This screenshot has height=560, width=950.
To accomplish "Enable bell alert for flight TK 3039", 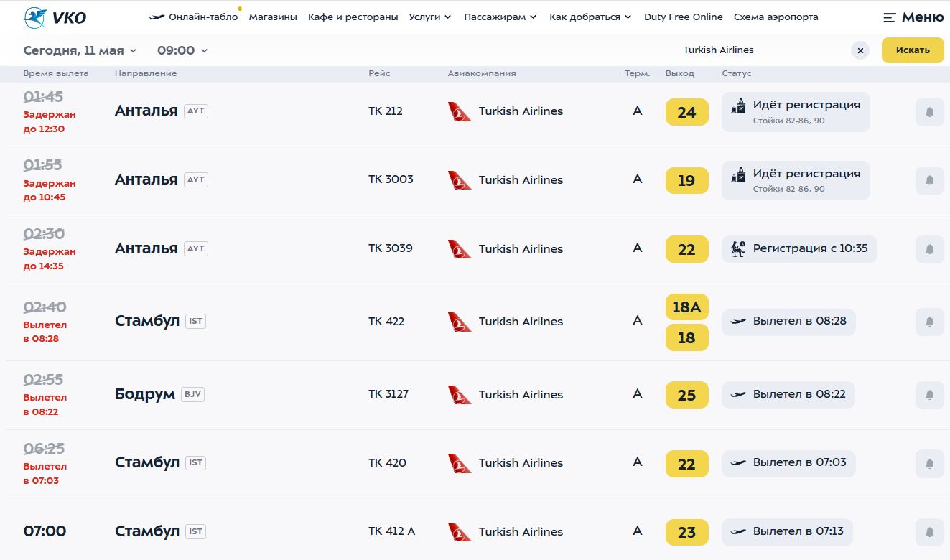I will (929, 249).
